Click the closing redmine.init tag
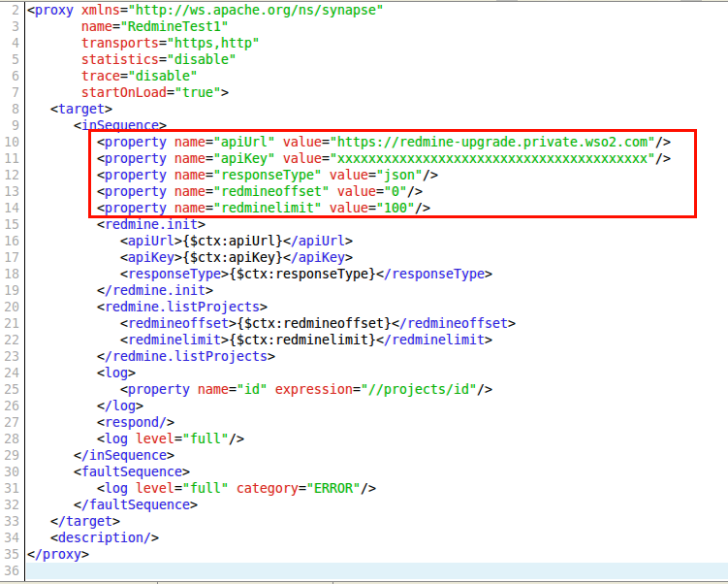 coord(155,290)
